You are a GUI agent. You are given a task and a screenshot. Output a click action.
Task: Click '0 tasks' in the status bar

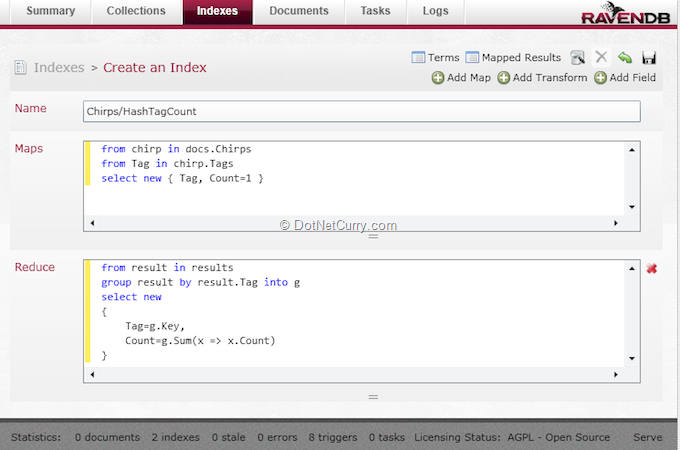click(x=386, y=437)
